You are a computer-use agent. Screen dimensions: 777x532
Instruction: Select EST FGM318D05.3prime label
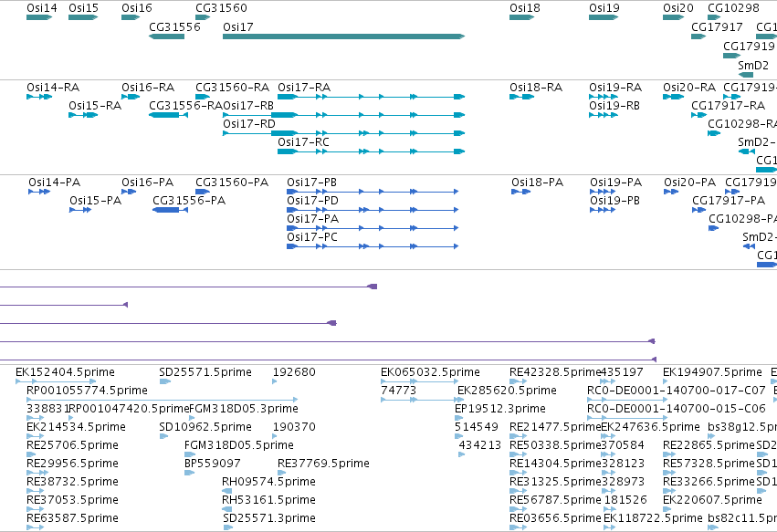[244, 409]
